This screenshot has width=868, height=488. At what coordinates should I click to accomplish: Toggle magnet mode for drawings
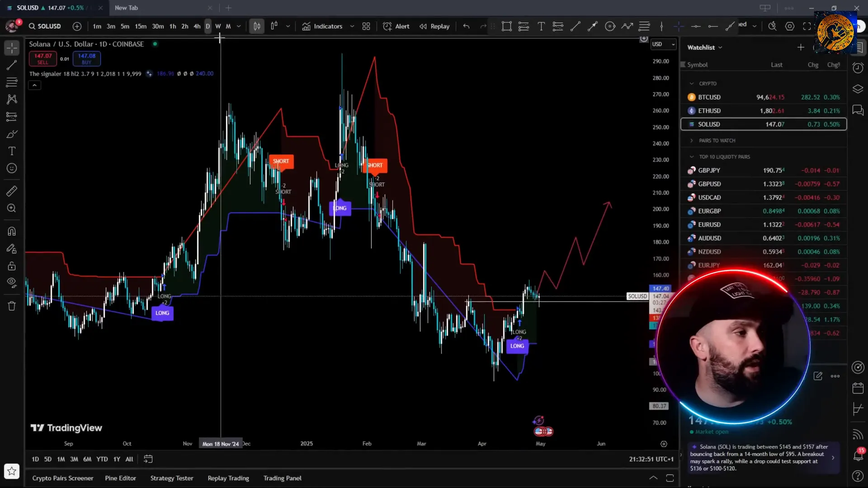tap(12, 231)
